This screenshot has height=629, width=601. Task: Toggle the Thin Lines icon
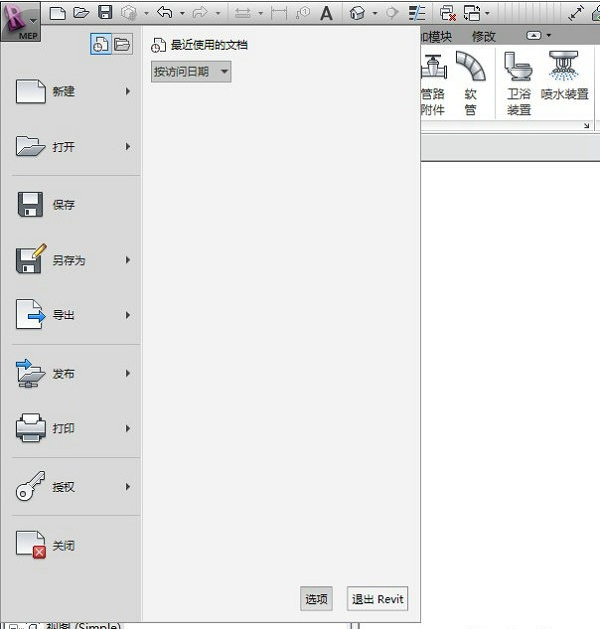417,13
